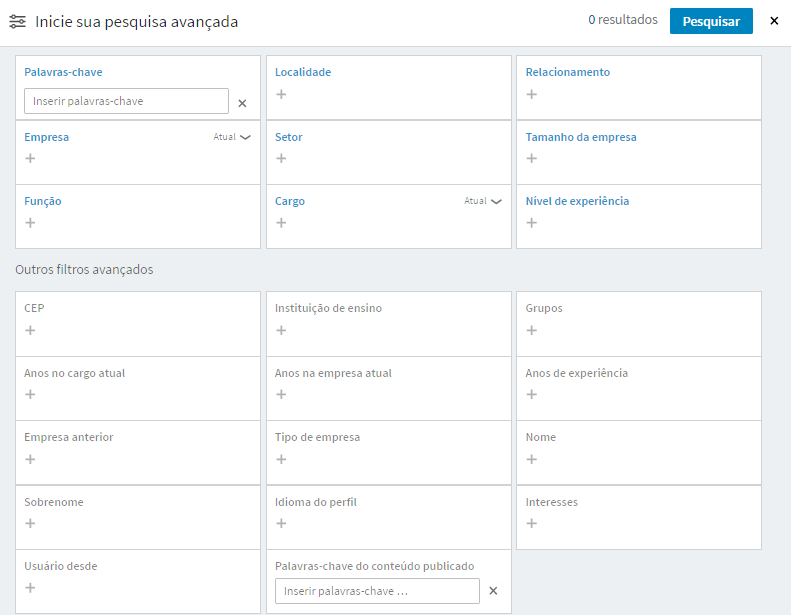Click the plus under Instituição de ensino
Viewport: 791px width, 615px height.
point(281,330)
